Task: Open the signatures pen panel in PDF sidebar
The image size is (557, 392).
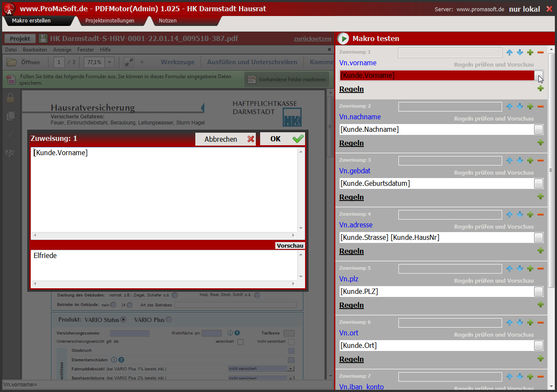Action: (11, 153)
